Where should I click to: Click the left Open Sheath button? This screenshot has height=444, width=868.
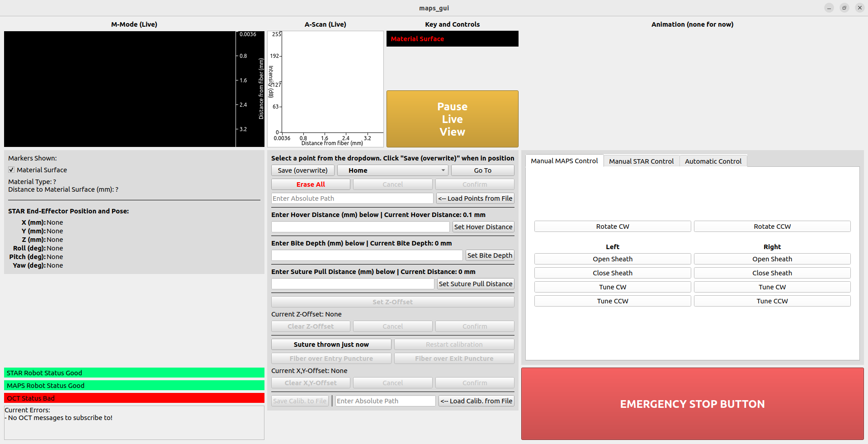click(x=612, y=259)
